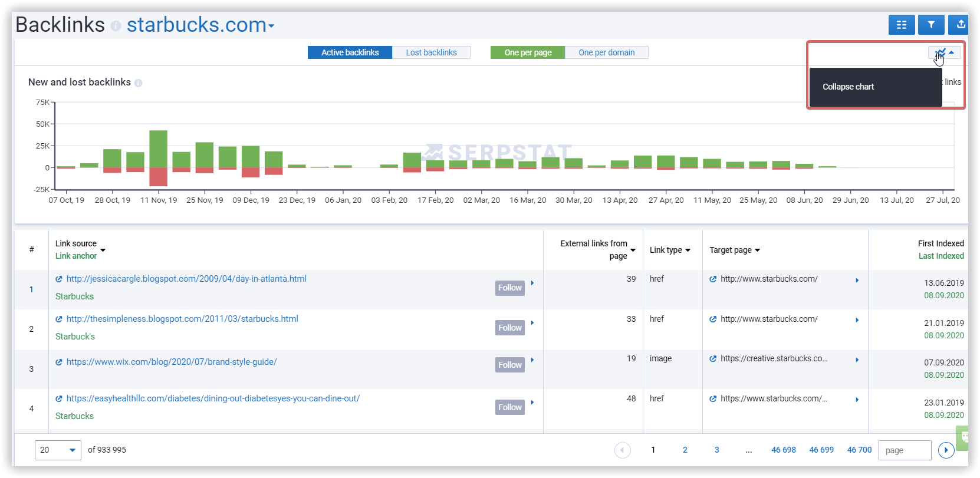The height and width of the screenshot is (478, 980).
Task: Expand target page arrow in row 1
Action: point(857,281)
